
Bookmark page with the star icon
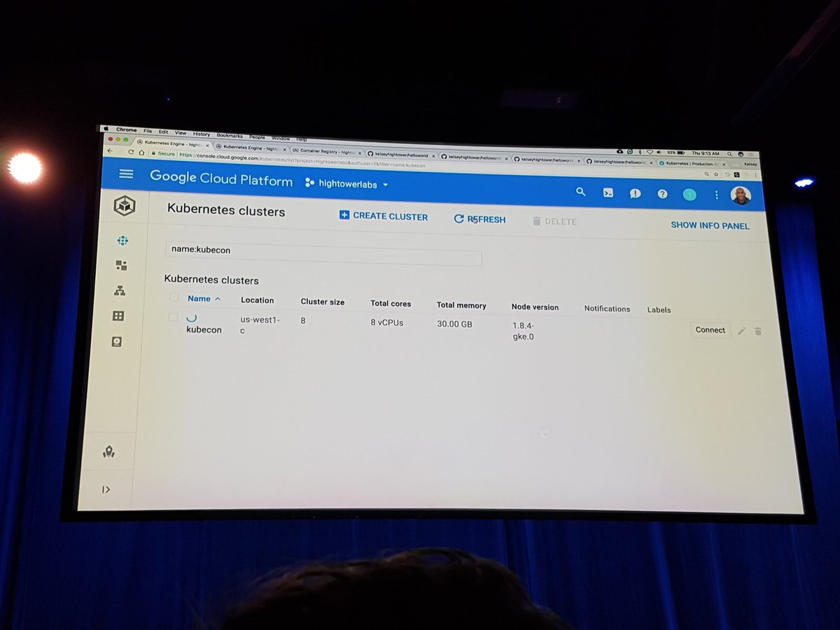pos(716,174)
